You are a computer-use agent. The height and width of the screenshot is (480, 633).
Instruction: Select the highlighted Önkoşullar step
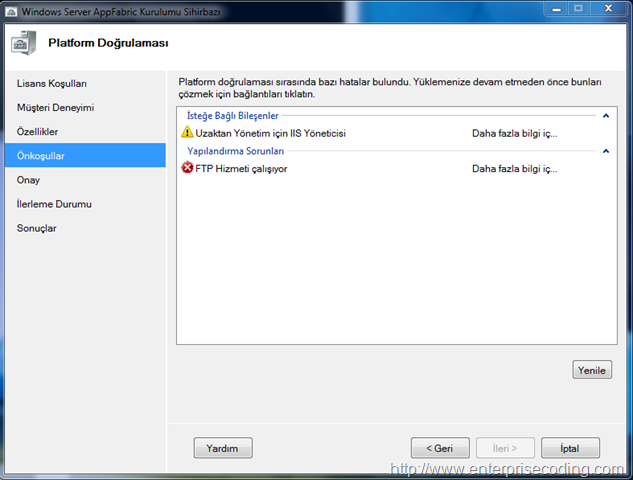[85, 155]
